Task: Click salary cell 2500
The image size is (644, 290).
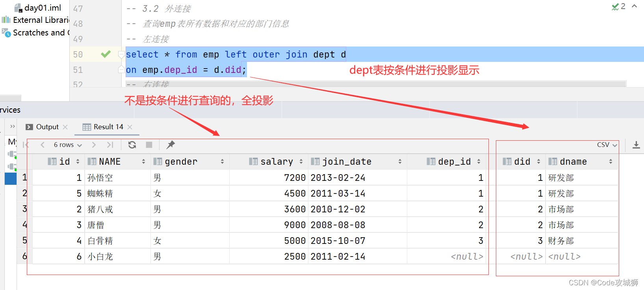Action: click(x=269, y=257)
